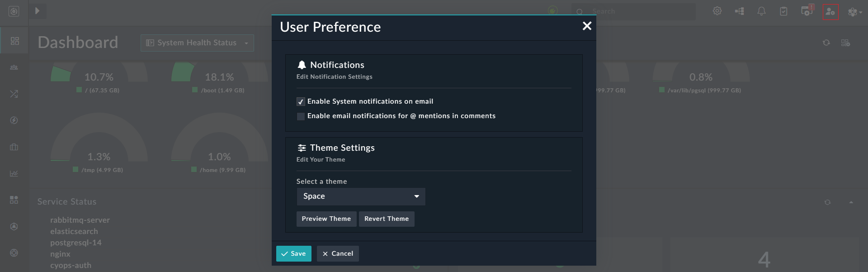Click the briefcase resources icon in sidebar
Viewport: 868px width, 272px height.
[x=14, y=147]
